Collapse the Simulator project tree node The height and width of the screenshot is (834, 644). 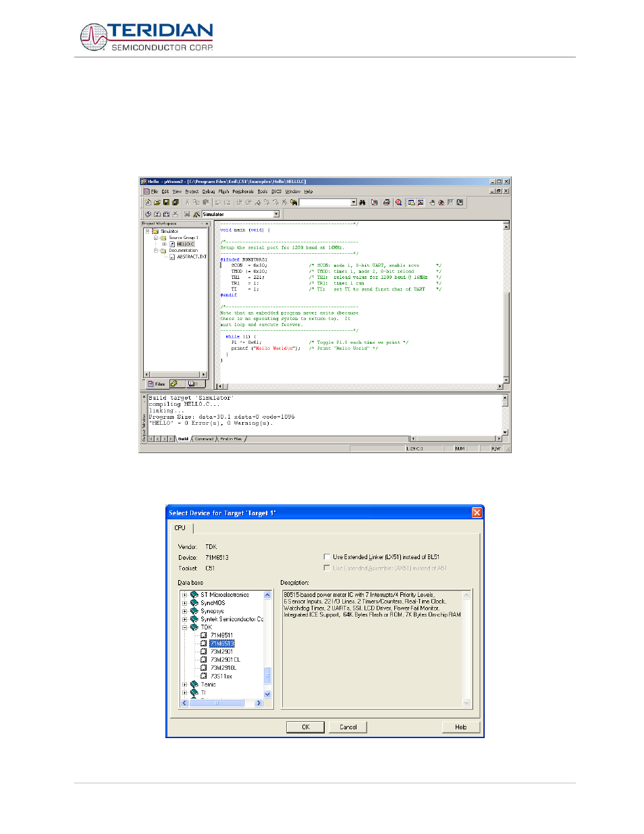point(148,232)
